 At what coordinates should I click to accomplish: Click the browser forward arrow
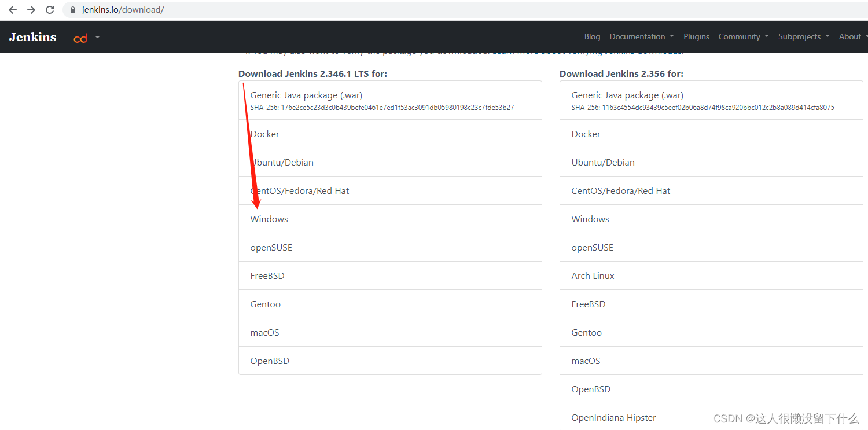pyautogui.click(x=31, y=10)
